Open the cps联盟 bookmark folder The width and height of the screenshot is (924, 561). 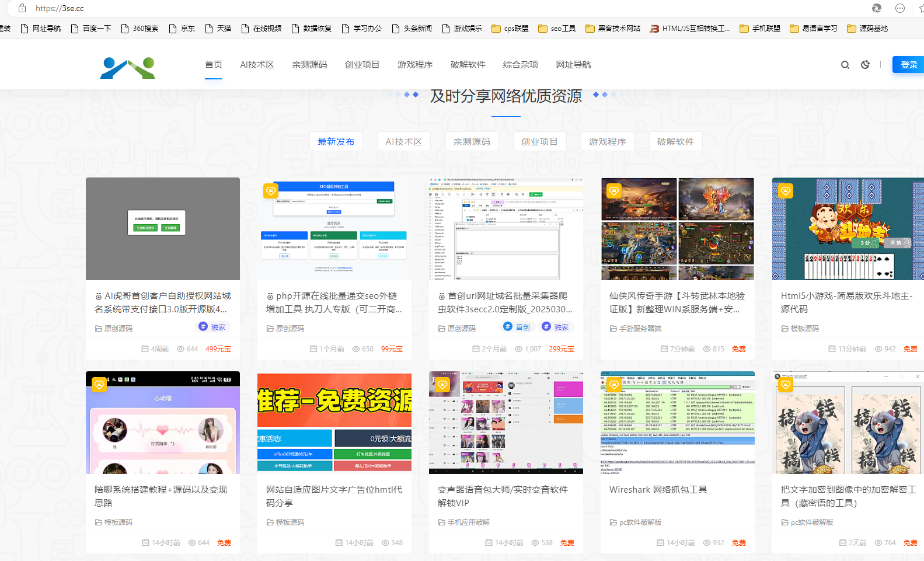510,28
